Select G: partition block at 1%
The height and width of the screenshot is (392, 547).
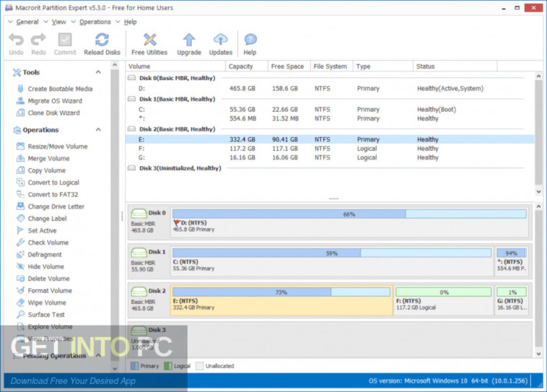512,300
